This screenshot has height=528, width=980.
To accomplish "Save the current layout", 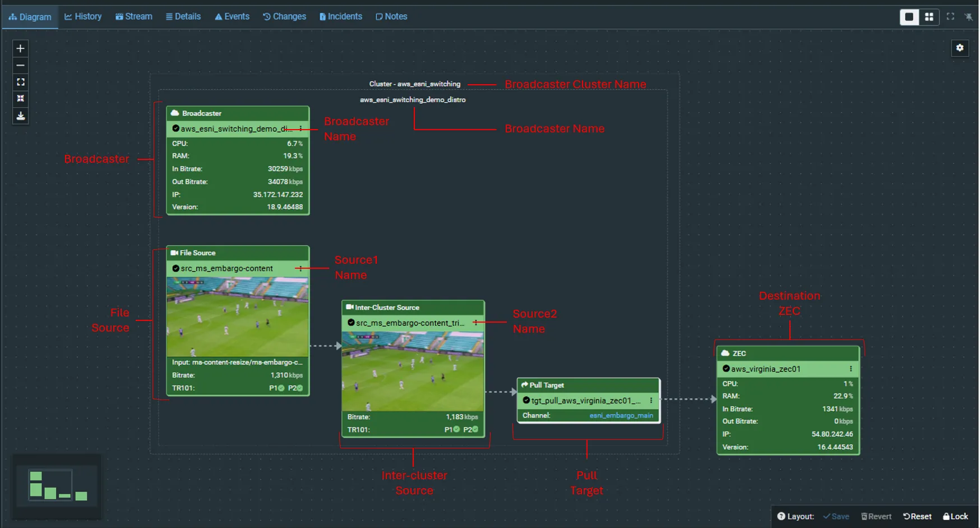I will 836,516.
